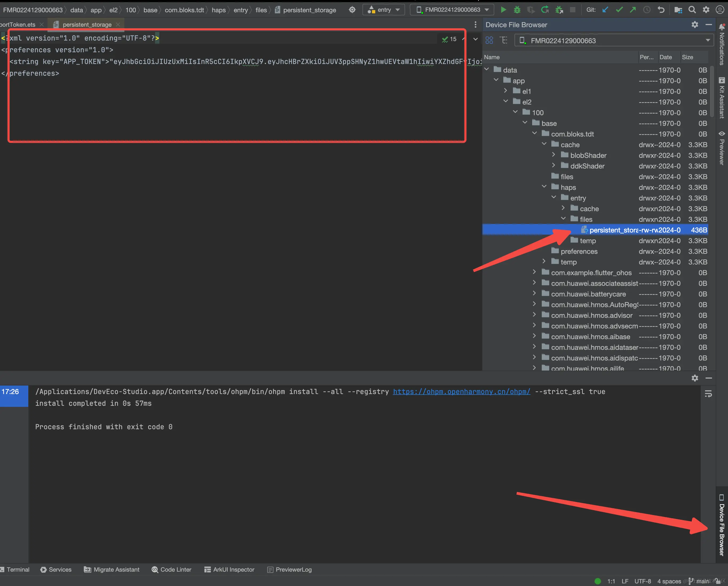Open the entry module dropdown
The width and height of the screenshot is (728, 586).
pos(384,10)
